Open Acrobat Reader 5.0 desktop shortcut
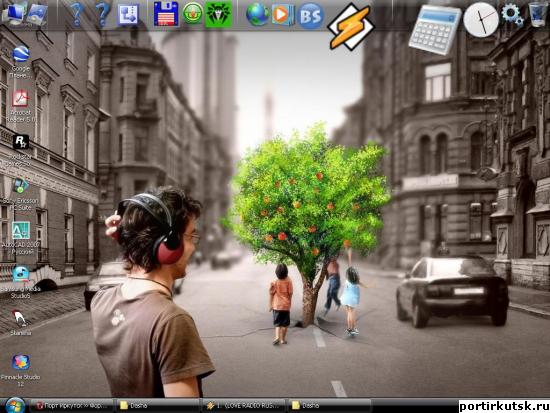The width and height of the screenshot is (550, 413). pyautogui.click(x=21, y=106)
